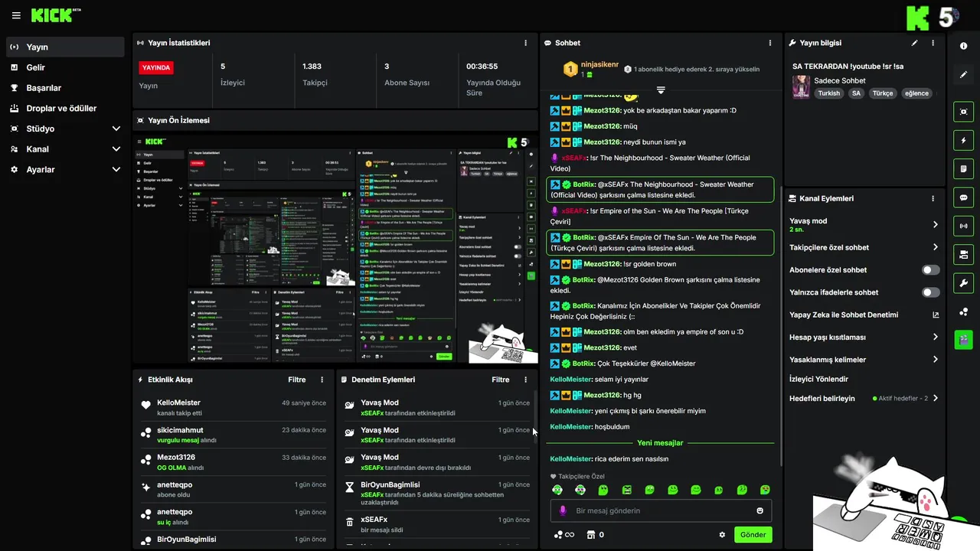This screenshot has height=551, width=980.
Task: Click İzleyici Yönlendir in Kanal Eylemleri
Action: 818,379
